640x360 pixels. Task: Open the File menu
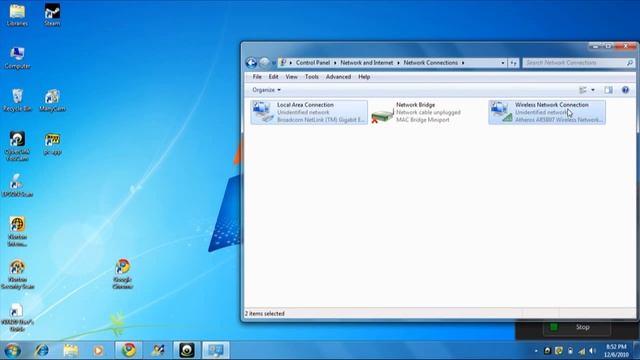coord(257,77)
